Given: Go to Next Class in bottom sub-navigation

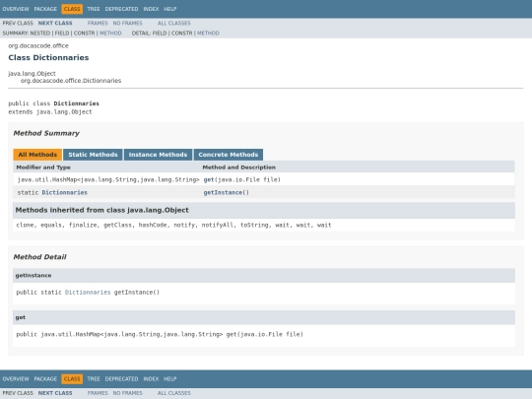Looking at the screenshot, I should click(x=55, y=393).
